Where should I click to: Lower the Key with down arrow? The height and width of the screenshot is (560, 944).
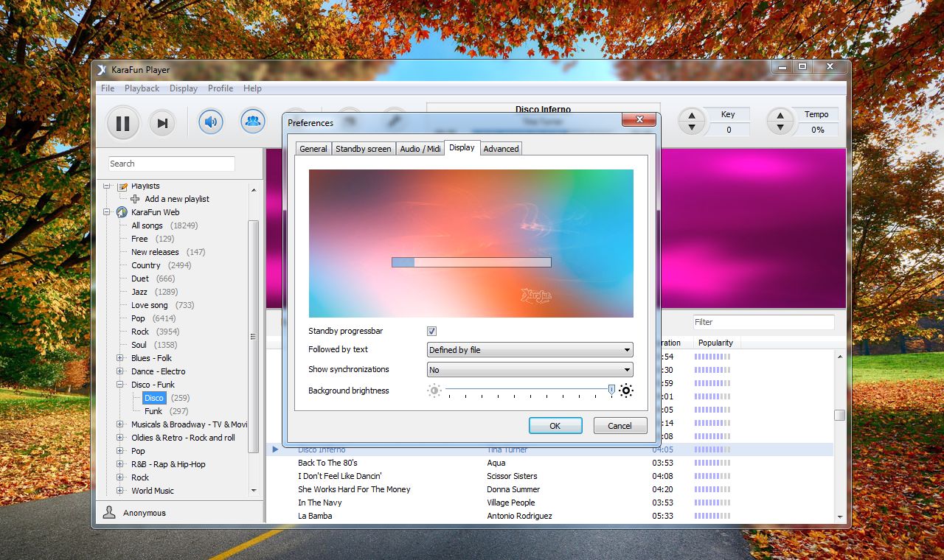coord(692,127)
